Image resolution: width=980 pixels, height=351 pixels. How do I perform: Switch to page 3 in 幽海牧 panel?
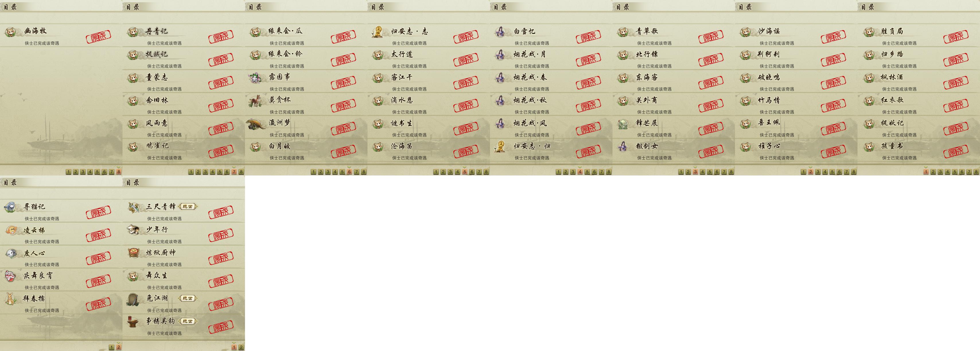pyautogui.click(x=83, y=172)
